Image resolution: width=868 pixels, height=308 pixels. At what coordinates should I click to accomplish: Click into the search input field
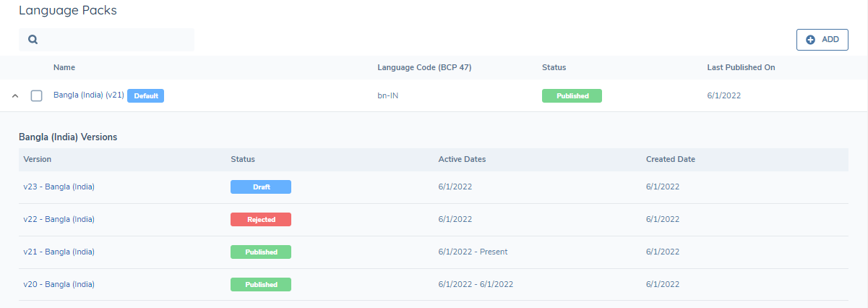pos(116,40)
